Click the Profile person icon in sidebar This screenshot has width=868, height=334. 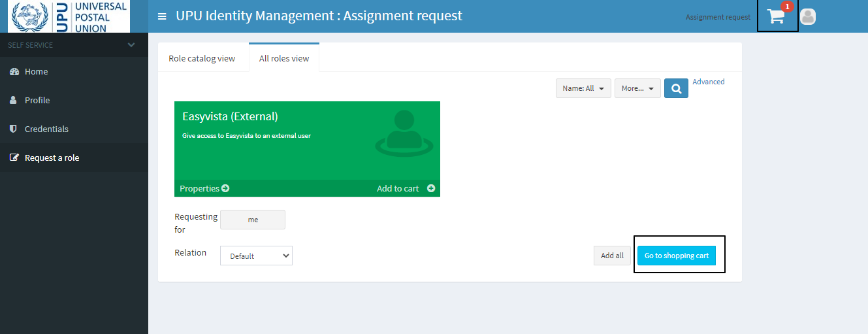tap(13, 100)
